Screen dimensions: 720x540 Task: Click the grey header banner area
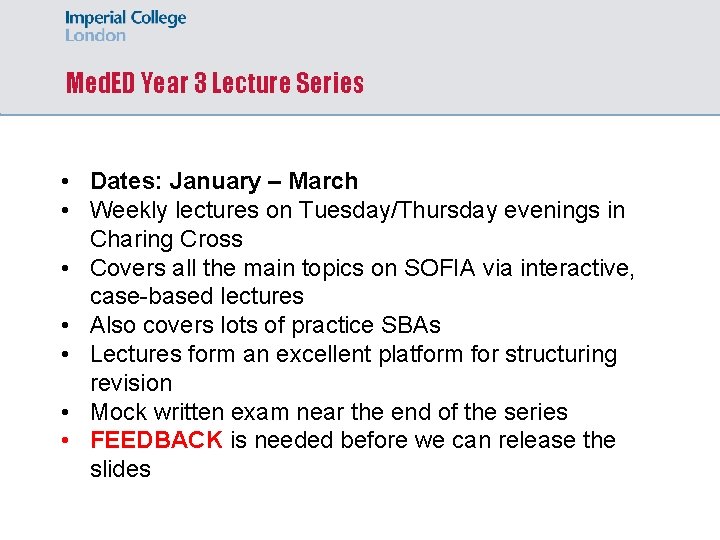(x=540, y=60)
